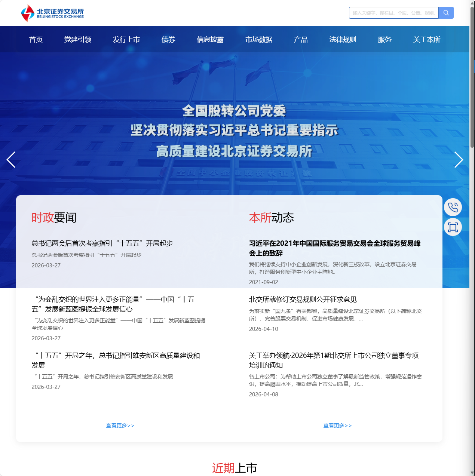This screenshot has width=475, height=476.
Task: Click the magnifier search icon
Action: click(x=446, y=12)
